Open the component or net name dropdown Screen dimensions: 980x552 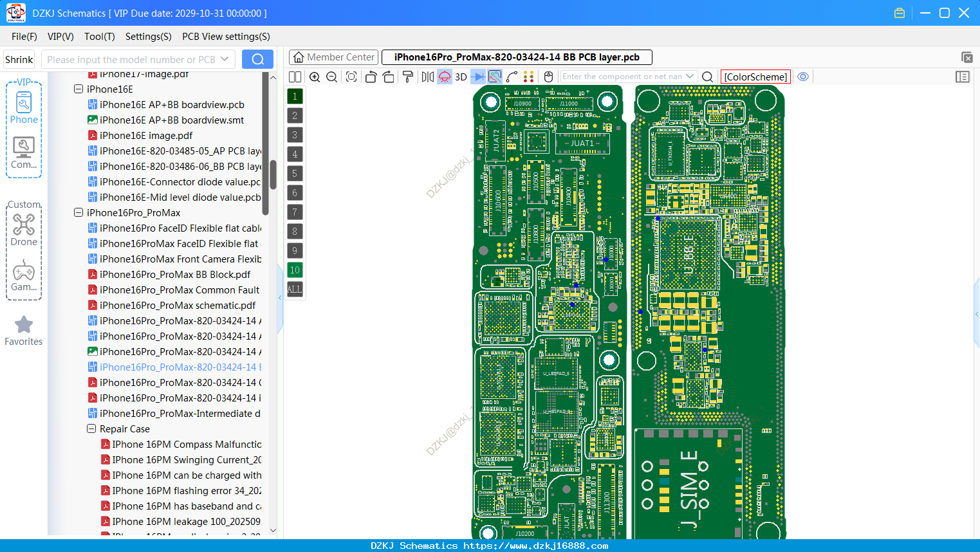pyautogui.click(x=690, y=76)
